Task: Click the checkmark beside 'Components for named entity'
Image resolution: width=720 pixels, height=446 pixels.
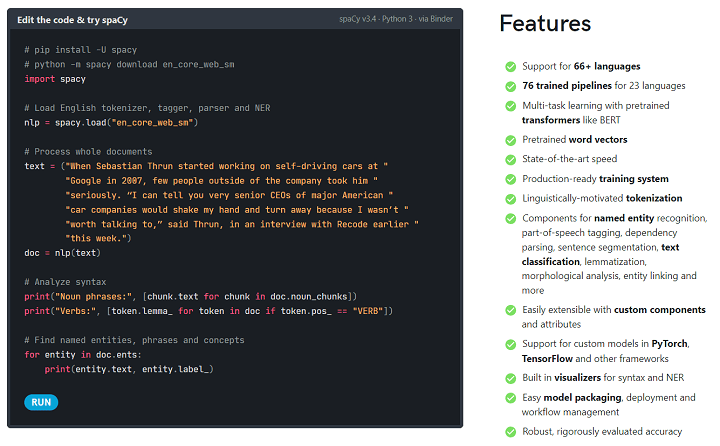Action: [x=511, y=219]
